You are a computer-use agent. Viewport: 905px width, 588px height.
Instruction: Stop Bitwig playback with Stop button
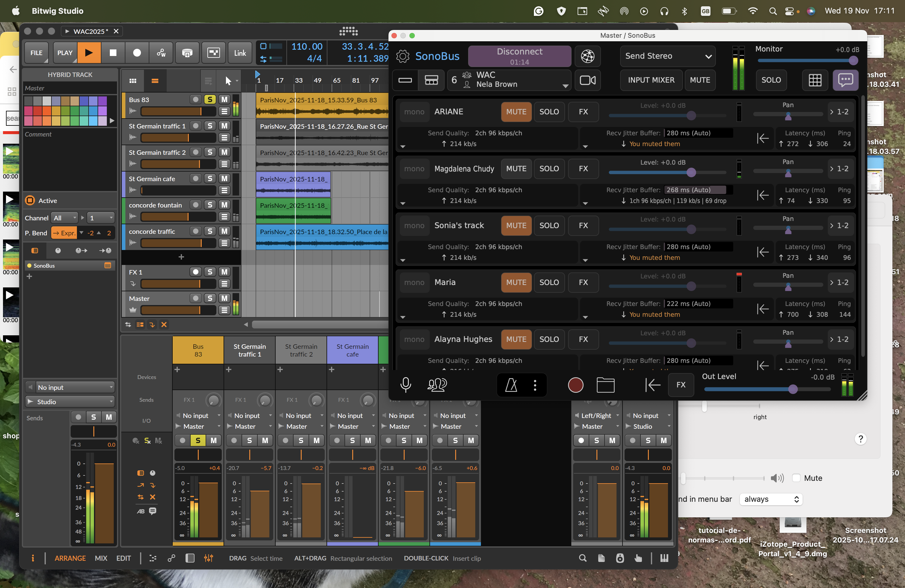tap(113, 53)
